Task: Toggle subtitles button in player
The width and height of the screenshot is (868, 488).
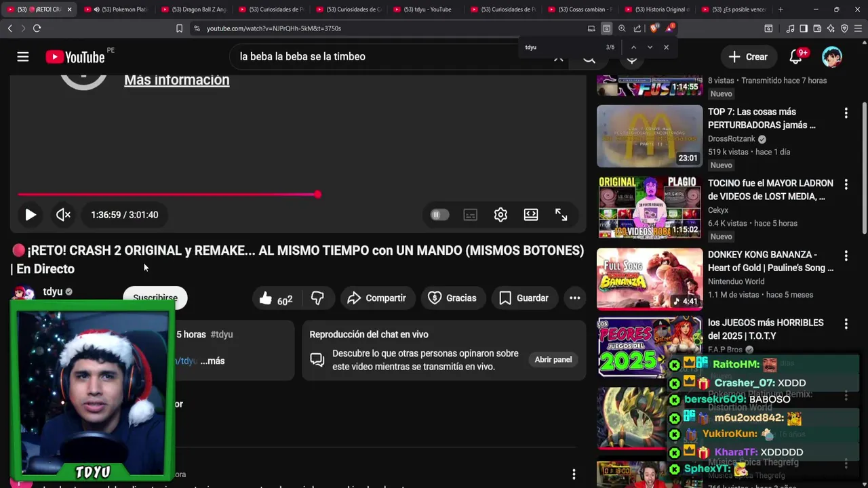Action: pyautogui.click(x=470, y=215)
